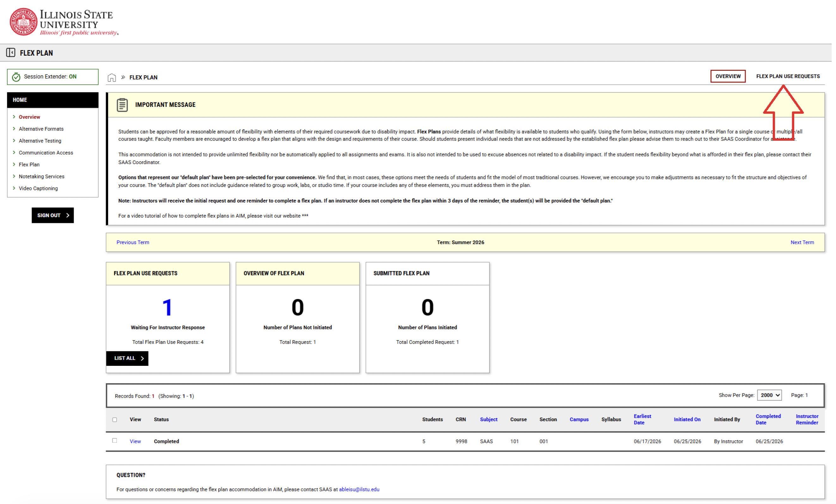The height and width of the screenshot is (504, 836).
Task: Open Notetaking Services in the sidebar
Action: pyautogui.click(x=42, y=177)
